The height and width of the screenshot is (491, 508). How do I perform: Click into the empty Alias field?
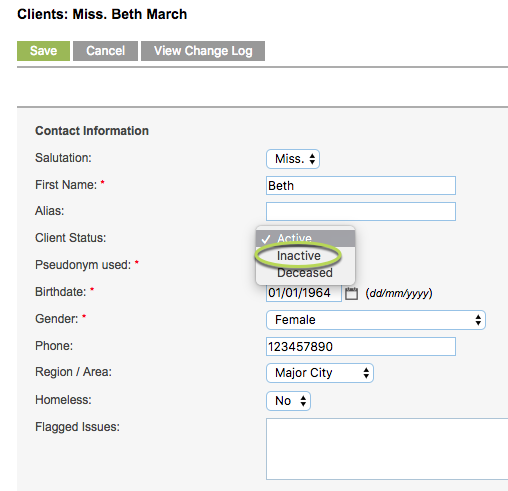click(361, 211)
